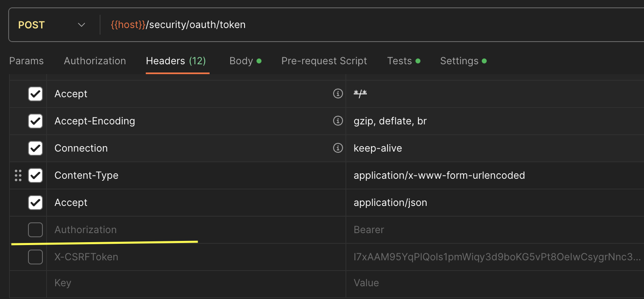Click the Content-Type value application/x-www-form-urlencoded
The width and height of the screenshot is (644, 299).
439,175
